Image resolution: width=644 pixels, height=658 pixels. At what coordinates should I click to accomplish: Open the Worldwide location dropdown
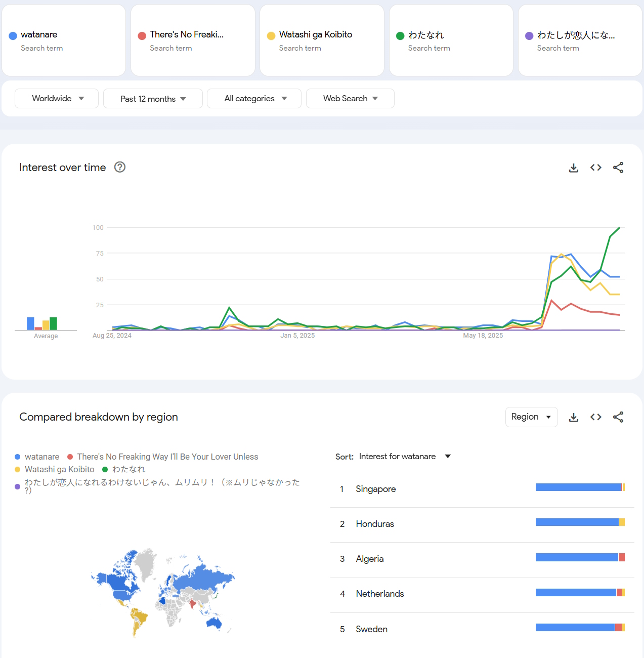57,99
